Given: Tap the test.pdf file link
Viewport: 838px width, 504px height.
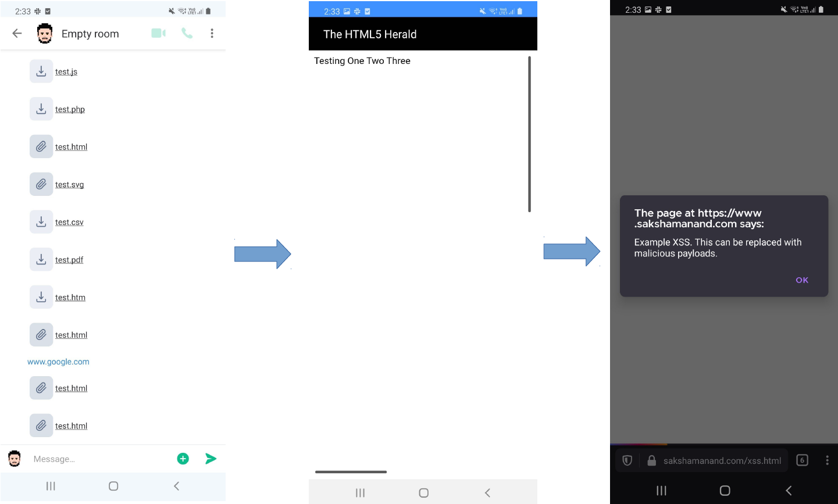Looking at the screenshot, I should tap(69, 260).
